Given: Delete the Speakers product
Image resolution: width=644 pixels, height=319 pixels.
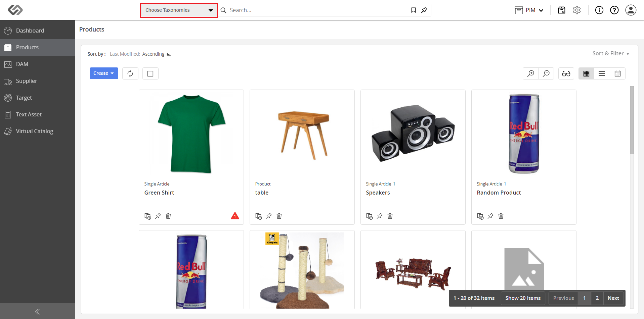Looking at the screenshot, I should point(390,216).
